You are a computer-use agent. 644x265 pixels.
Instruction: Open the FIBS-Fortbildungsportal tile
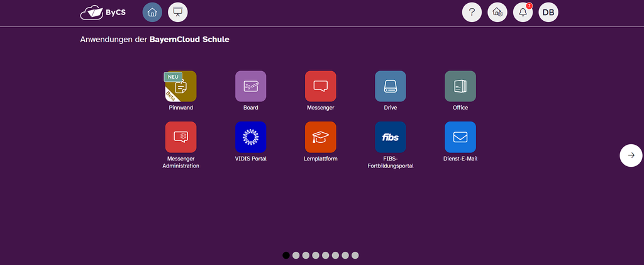point(390,137)
